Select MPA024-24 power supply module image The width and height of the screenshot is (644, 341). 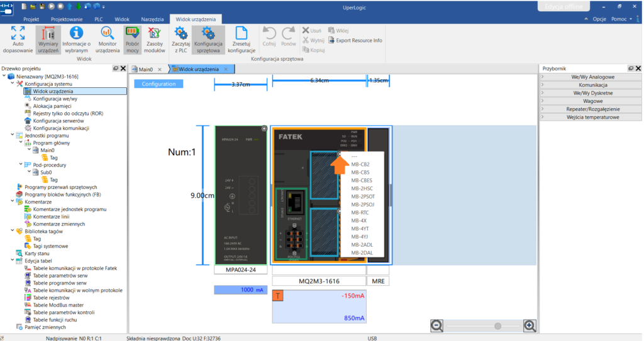pos(241,195)
